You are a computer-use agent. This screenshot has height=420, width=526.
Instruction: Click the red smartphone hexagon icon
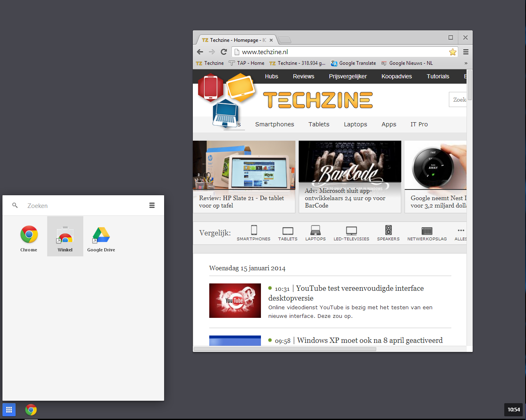pos(210,87)
